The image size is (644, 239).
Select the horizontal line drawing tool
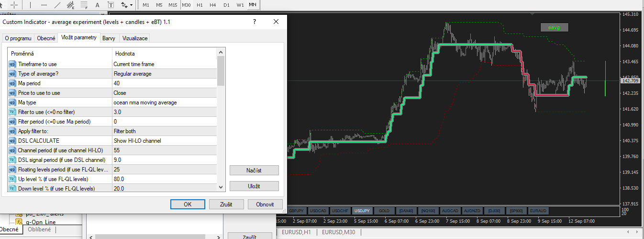point(44,5)
